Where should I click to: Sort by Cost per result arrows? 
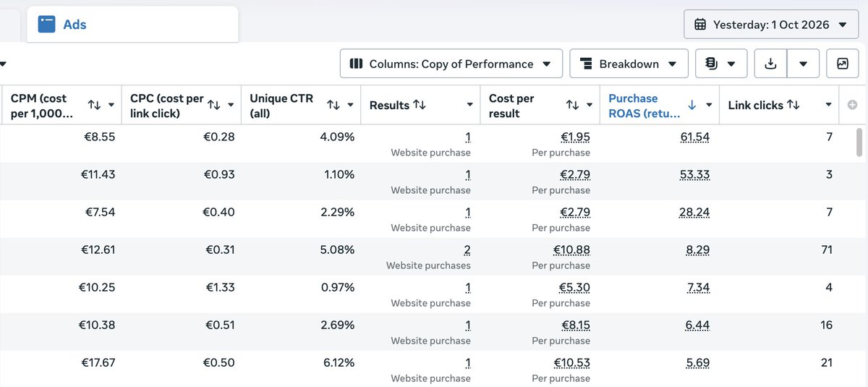click(572, 105)
